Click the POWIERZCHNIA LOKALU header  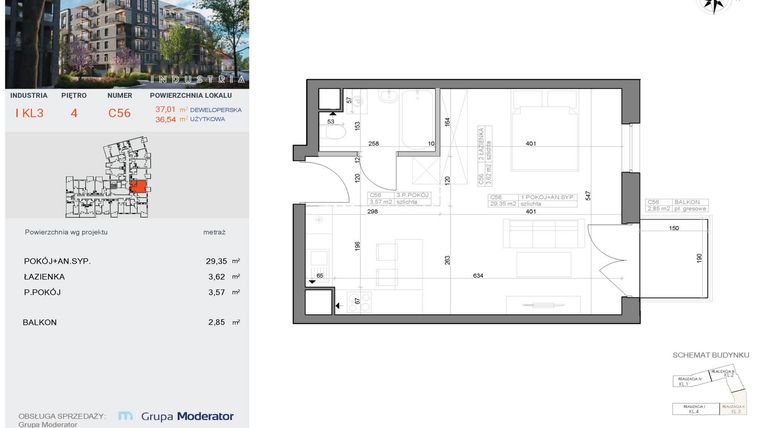(x=190, y=95)
